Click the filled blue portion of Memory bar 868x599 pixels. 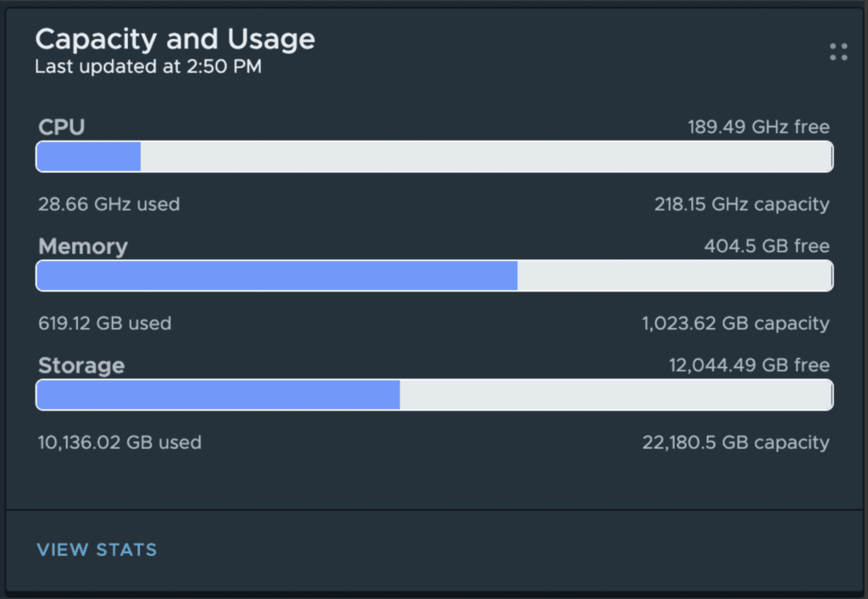[x=276, y=275]
